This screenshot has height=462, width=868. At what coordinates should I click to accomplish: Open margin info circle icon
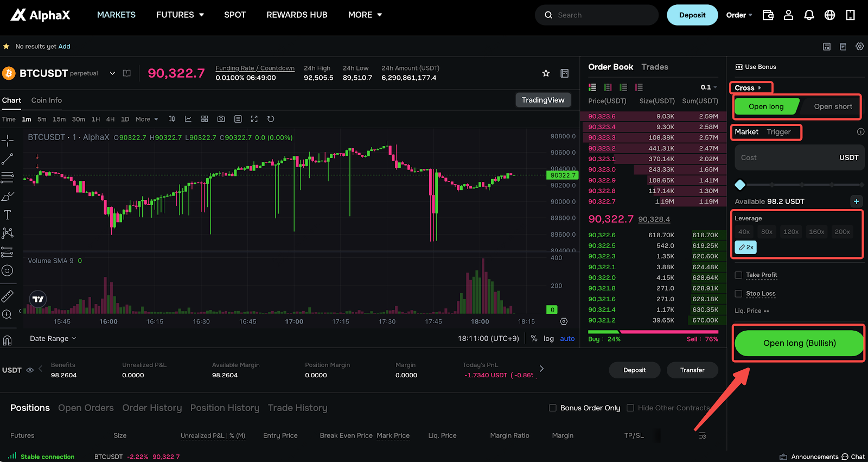pyautogui.click(x=860, y=132)
